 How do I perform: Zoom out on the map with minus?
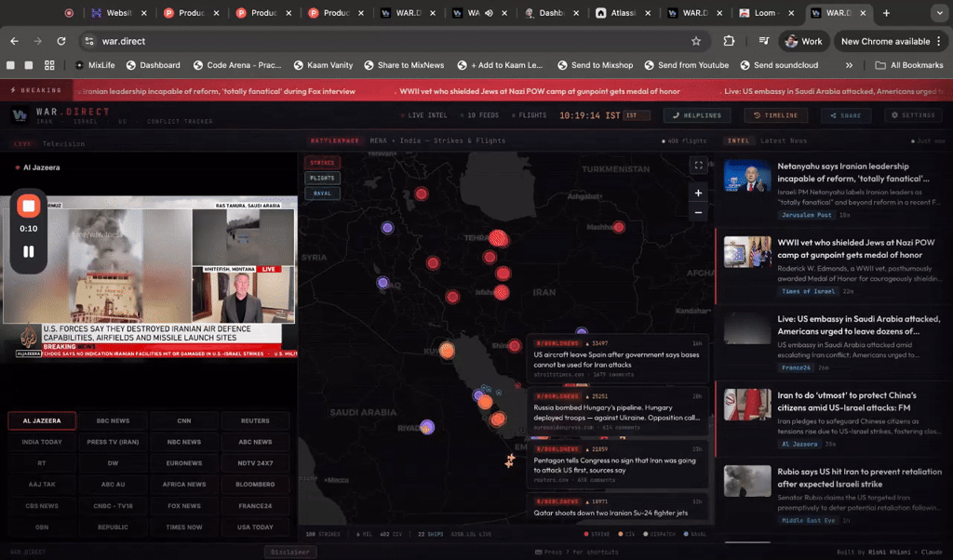pyautogui.click(x=698, y=213)
